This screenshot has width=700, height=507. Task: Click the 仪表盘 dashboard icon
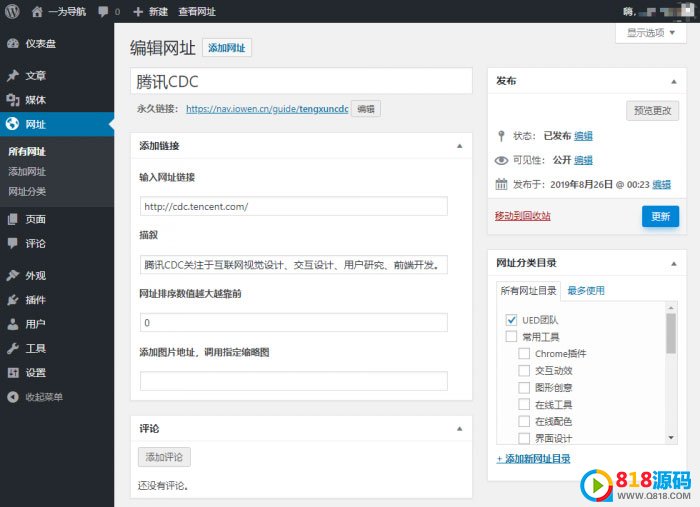(13, 43)
